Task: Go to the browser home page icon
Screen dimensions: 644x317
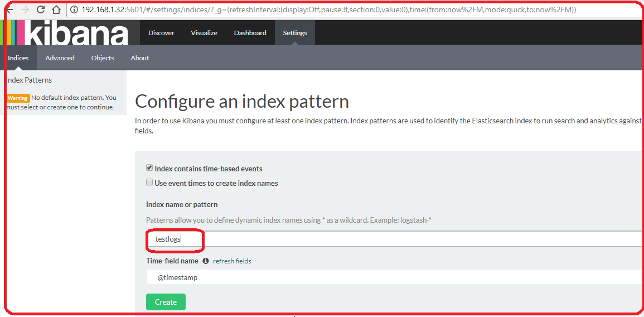Action: pos(56,9)
